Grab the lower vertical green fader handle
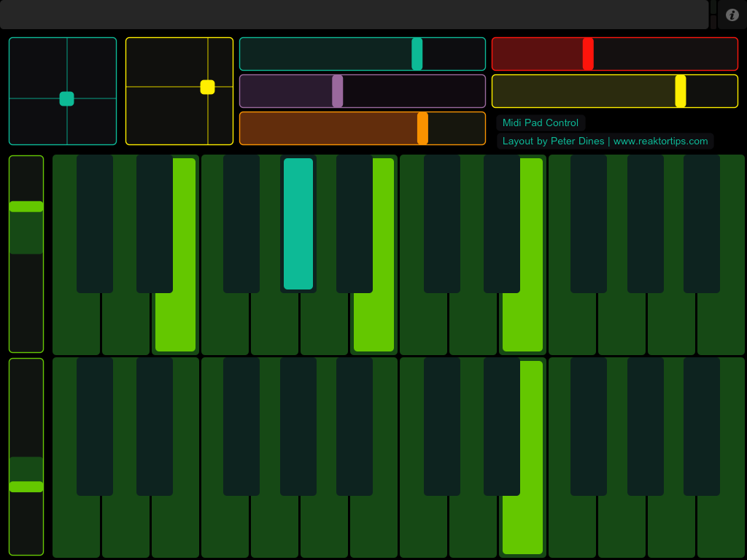This screenshot has width=747, height=560. tap(26, 486)
